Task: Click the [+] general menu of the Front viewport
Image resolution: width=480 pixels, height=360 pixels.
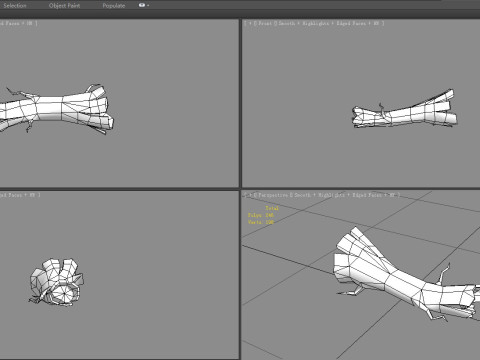Action: [250, 23]
